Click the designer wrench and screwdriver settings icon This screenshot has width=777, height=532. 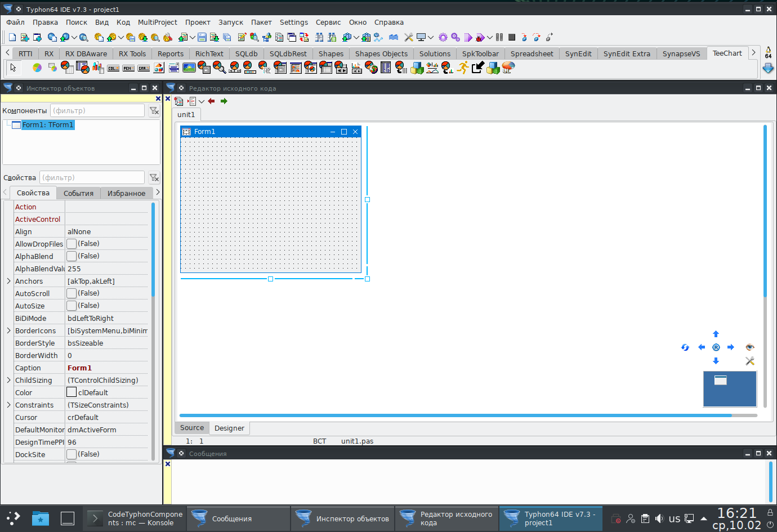pyautogui.click(x=750, y=361)
